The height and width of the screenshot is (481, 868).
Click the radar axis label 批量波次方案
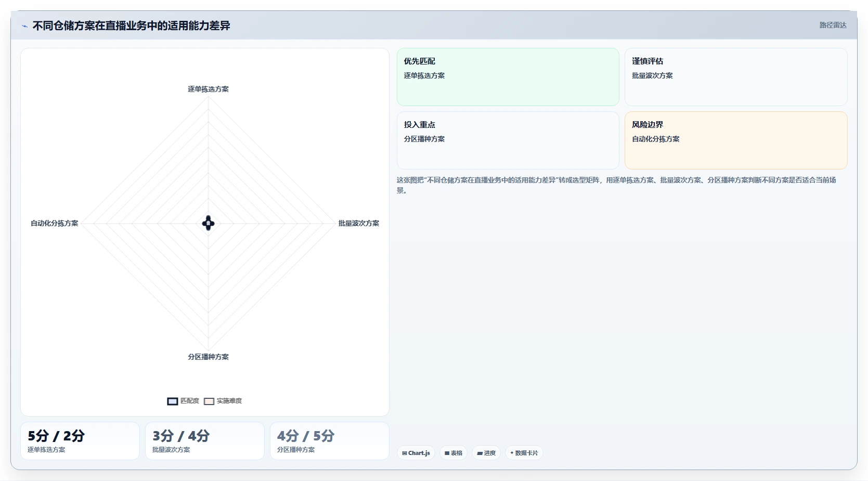click(359, 223)
